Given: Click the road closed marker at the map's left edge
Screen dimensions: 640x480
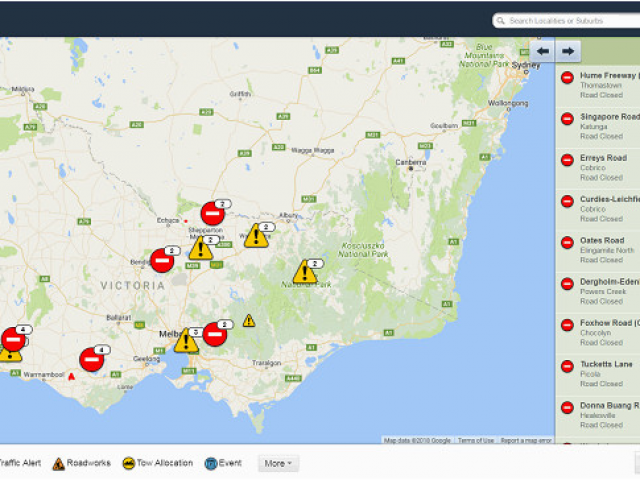Looking at the screenshot, I should pos(13,339).
